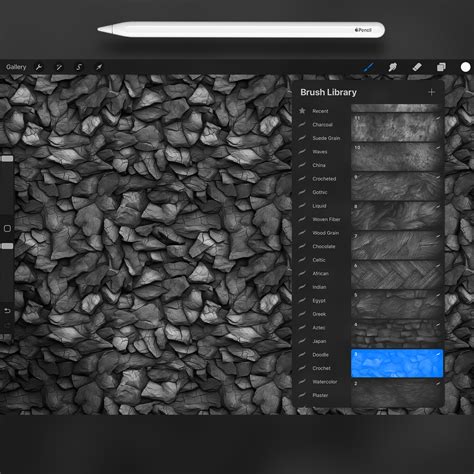
Task: Tap the square Modify button on sidebar
Action: 7,228
